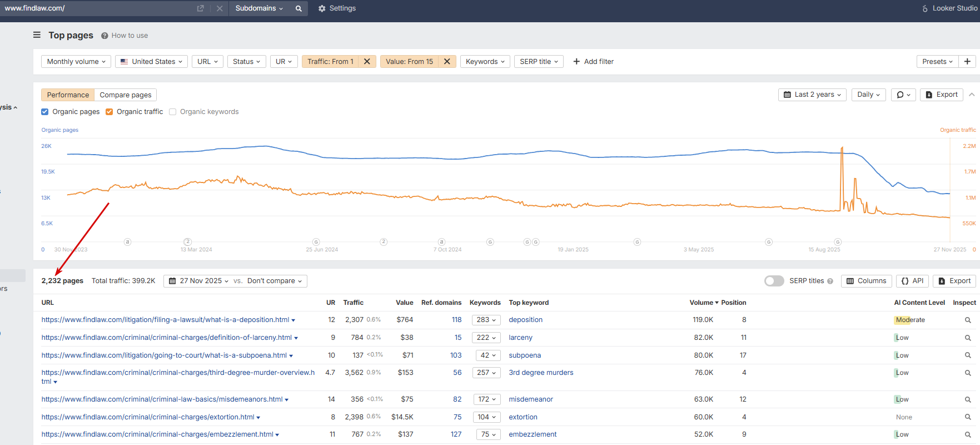Add a new filter

click(593, 62)
